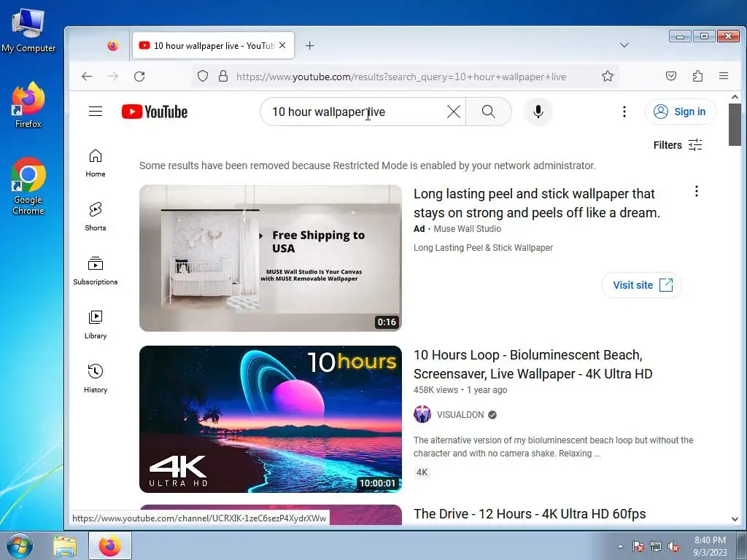The width and height of the screenshot is (747, 560).
Task: Open the Firefox View pinned tab
Action: click(x=112, y=46)
